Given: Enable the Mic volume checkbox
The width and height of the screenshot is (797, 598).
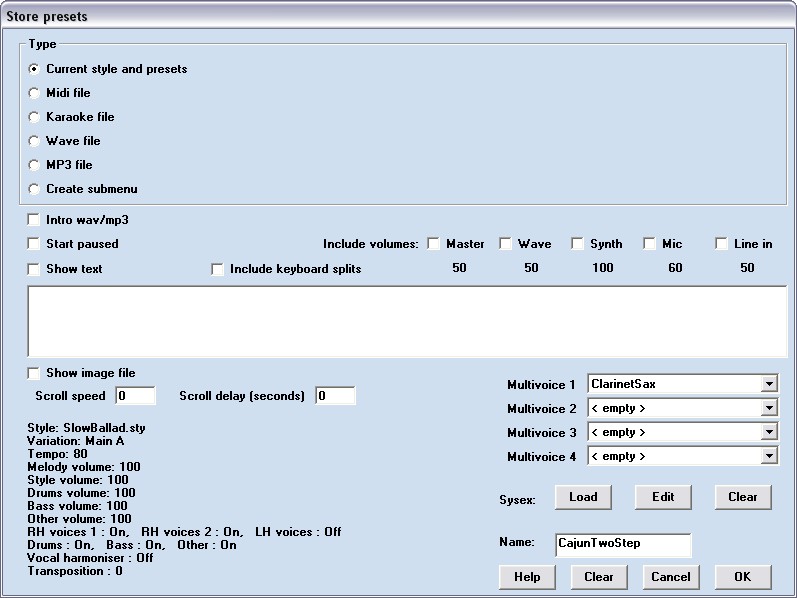Looking at the screenshot, I should pos(649,244).
